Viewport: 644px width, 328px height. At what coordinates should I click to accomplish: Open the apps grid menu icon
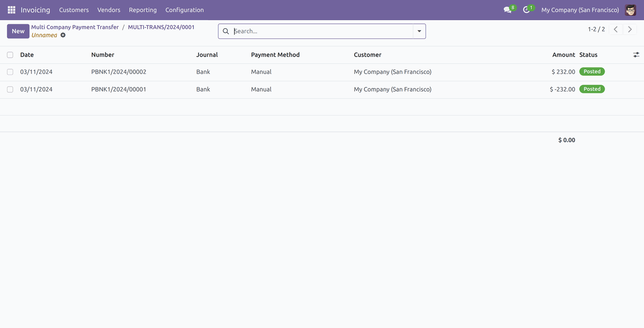[x=11, y=10]
